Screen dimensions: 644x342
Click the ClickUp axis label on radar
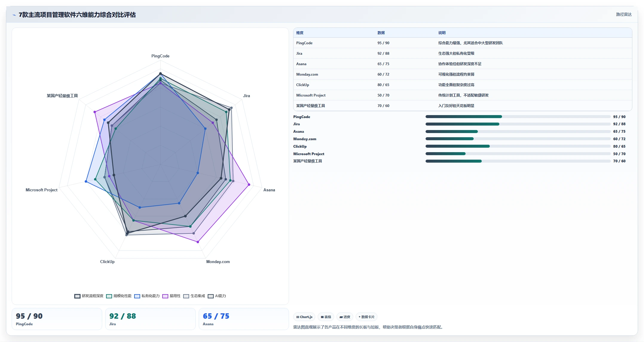(107, 262)
